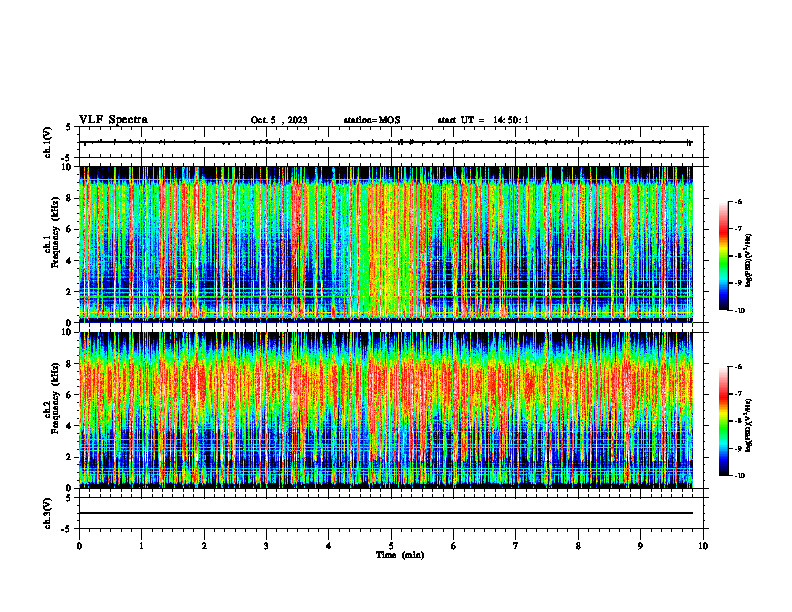792x612 pixels.
Task: Click the ch.2 spectrogram plot area
Action: click(x=386, y=410)
